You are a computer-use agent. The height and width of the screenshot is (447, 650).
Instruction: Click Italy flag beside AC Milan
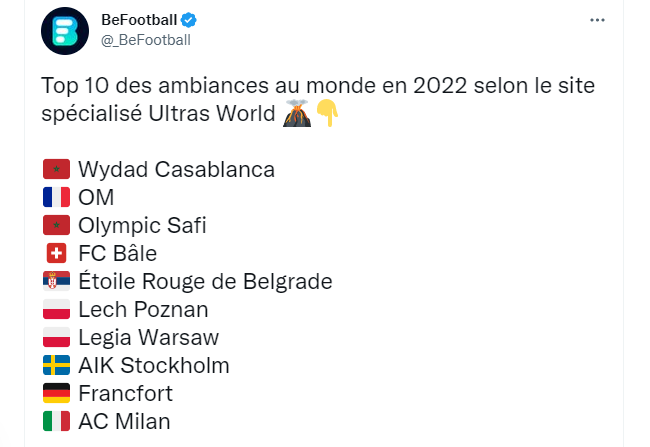point(56,422)
